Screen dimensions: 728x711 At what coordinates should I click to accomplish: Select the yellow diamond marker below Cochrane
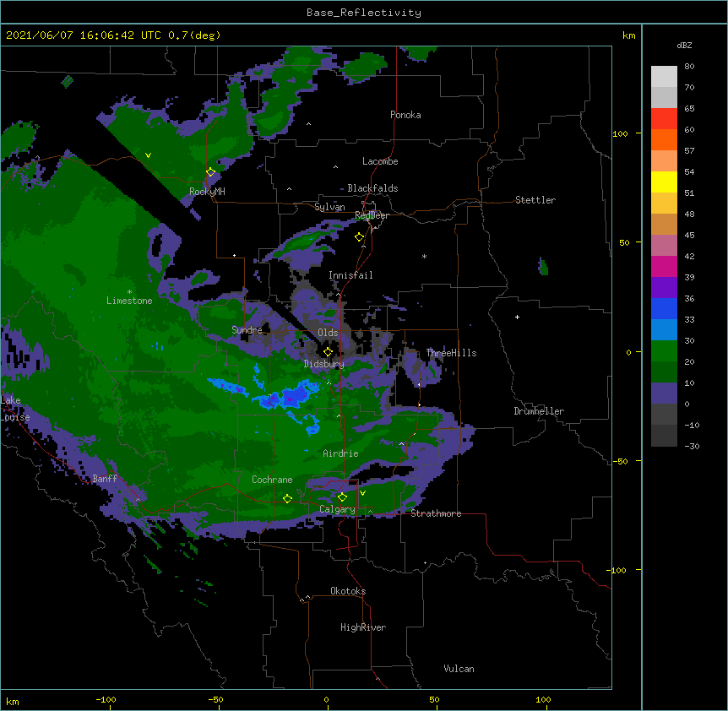(x=287, y=498)
